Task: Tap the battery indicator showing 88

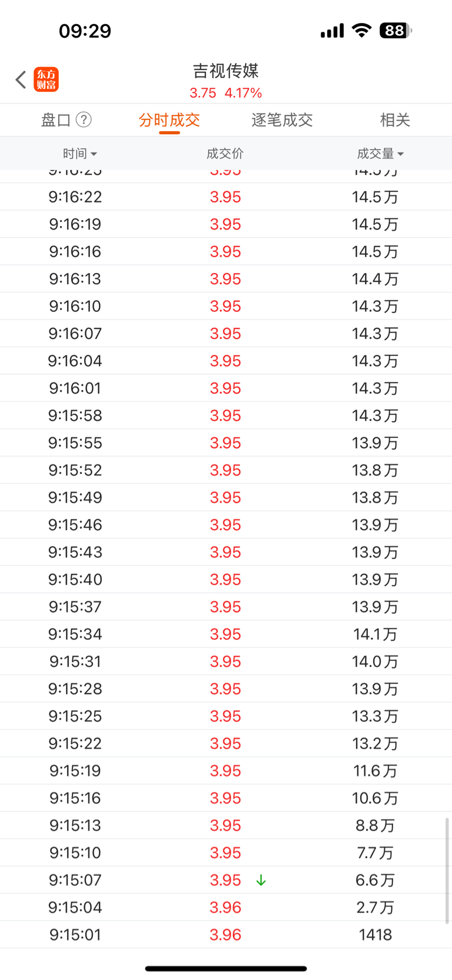Action: click(395, 31)
